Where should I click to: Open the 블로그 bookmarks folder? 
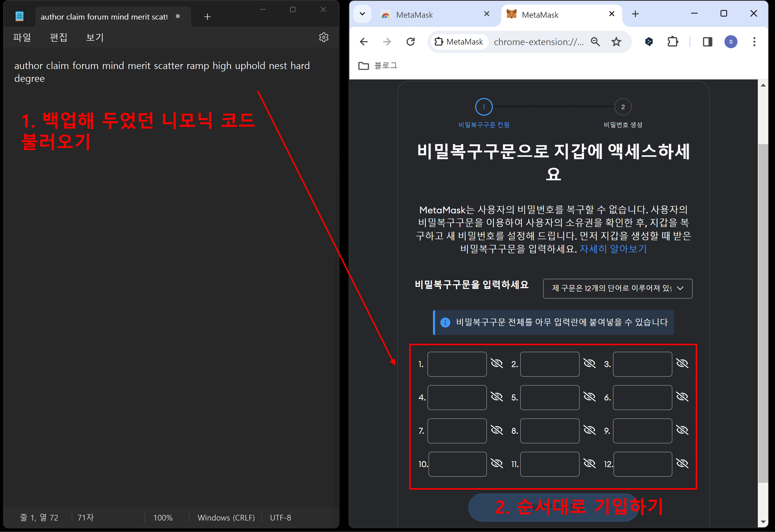tap(378, 66)
